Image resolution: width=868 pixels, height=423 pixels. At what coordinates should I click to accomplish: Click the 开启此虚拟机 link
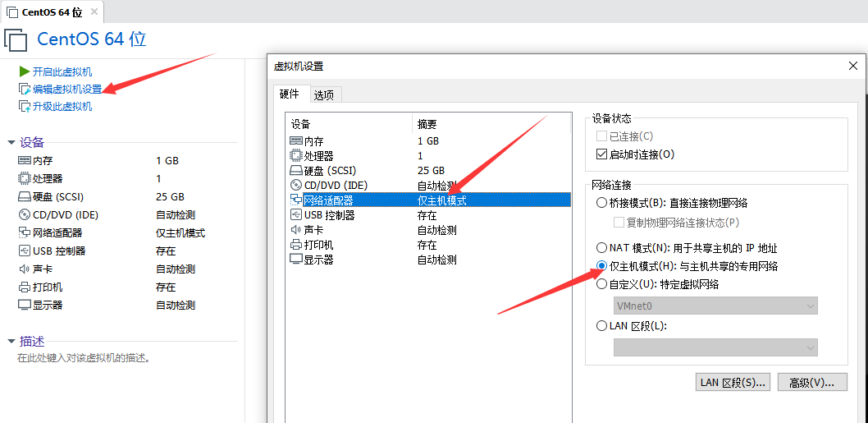pos(62,71)
